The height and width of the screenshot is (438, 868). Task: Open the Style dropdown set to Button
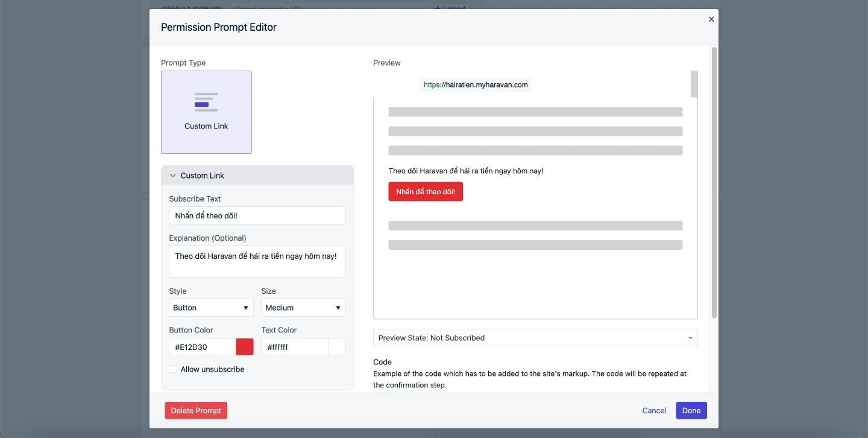211,308
